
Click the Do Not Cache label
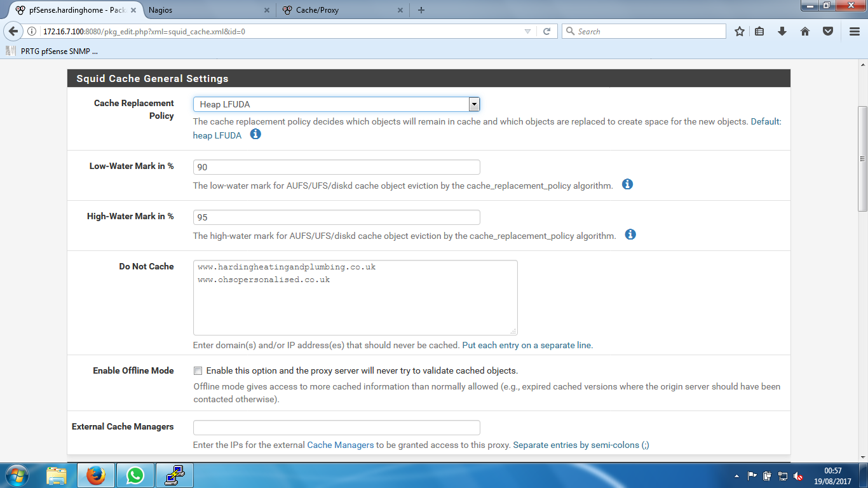pyautogui.click(x=146, y=266)
